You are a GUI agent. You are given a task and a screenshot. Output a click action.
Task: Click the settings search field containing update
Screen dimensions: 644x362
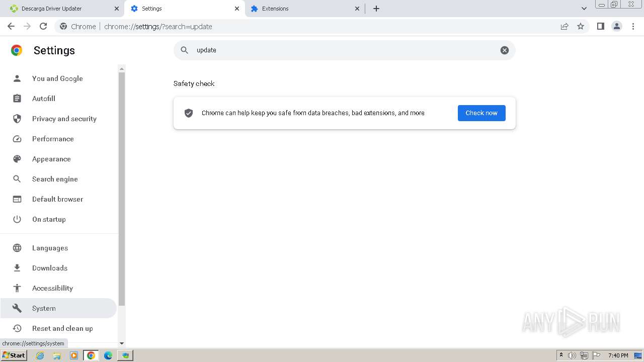(345, 50)
